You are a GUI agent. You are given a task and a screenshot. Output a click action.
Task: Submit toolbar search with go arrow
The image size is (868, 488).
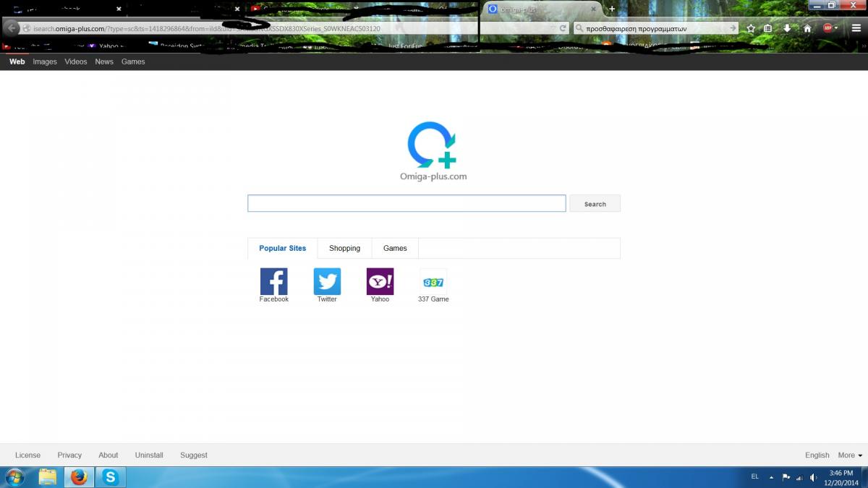click(x=733, y=28)
